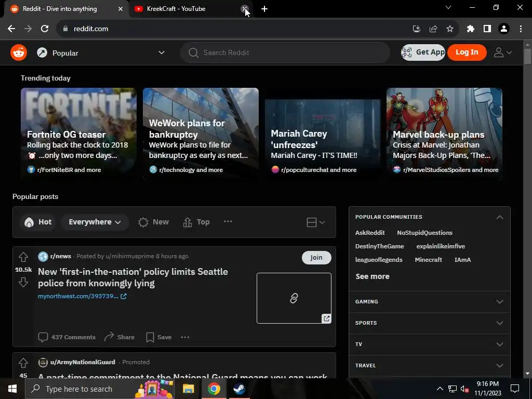Collapse the Popular Communities section
The image size is (532, 399).
click(499, 217)
